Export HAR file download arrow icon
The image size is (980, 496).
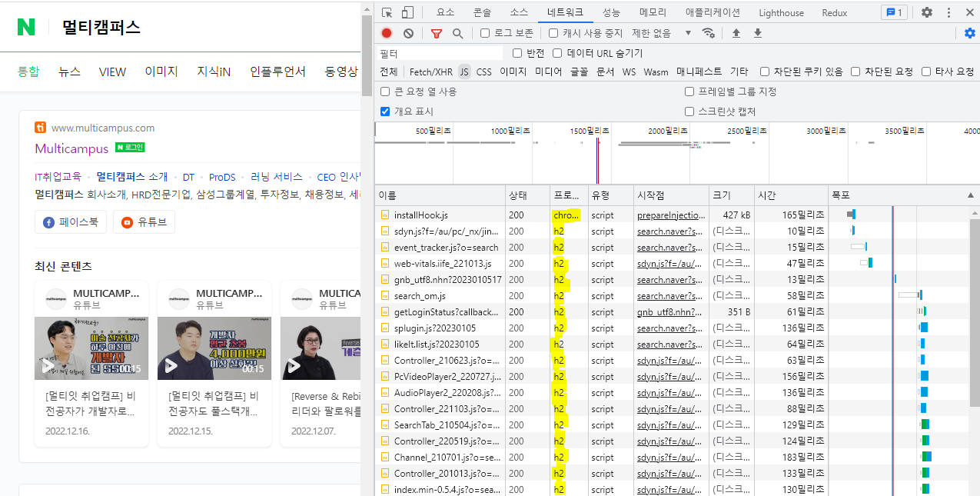coord(758,33)
